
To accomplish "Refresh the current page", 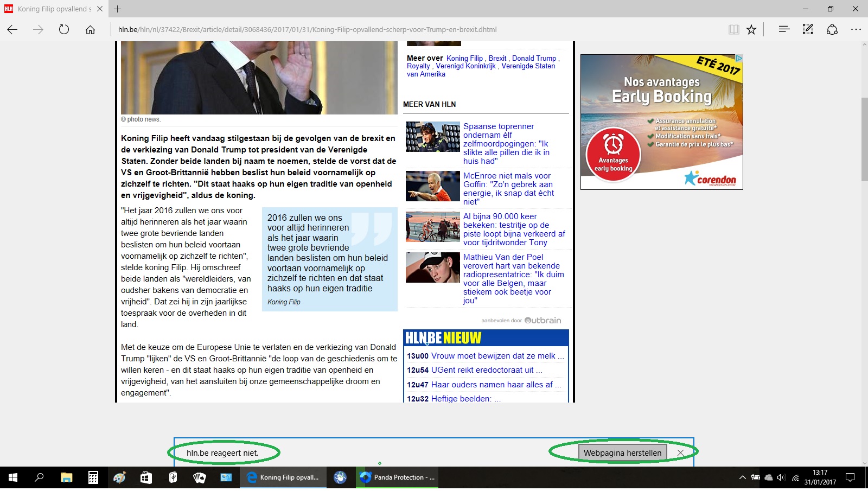I will (x=64, y=30).
